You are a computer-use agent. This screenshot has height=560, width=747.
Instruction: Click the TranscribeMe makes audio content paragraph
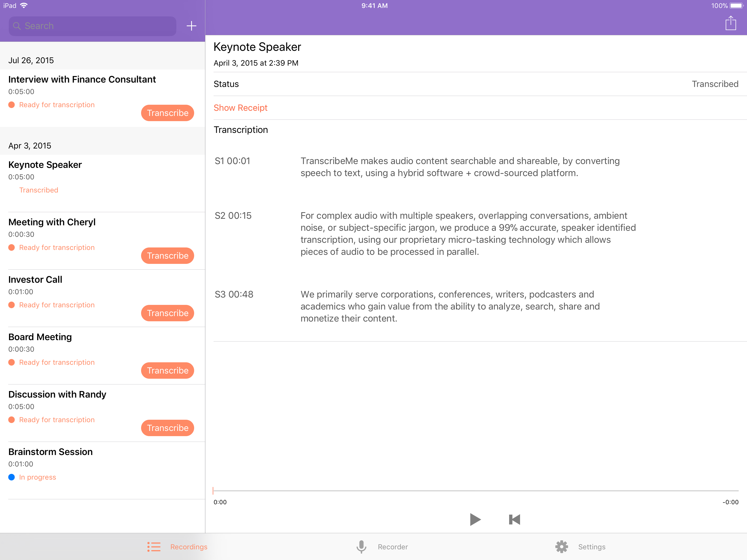point(460,167)
